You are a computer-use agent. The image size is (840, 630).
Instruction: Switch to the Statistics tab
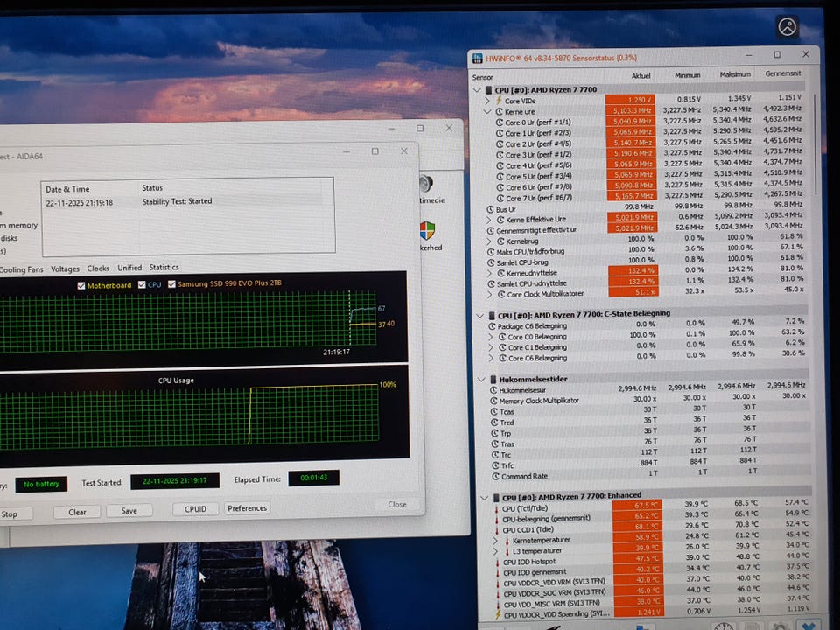(164, 268)
